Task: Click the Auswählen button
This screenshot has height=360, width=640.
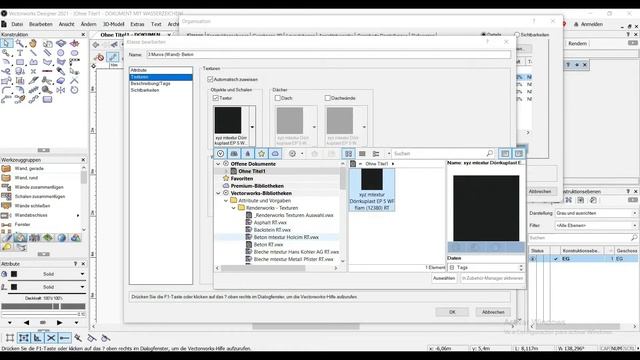Action: point(444,278)
